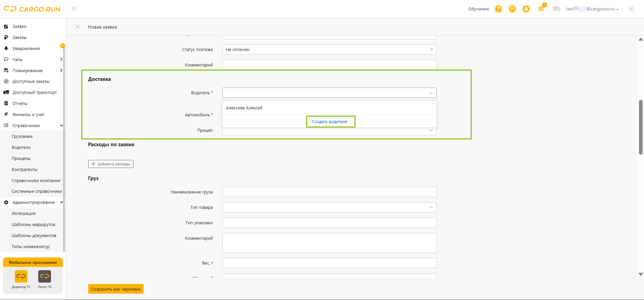
Task: Click Сохранить как черновик button
Action: pyautogui.click(x=116, y=289)
